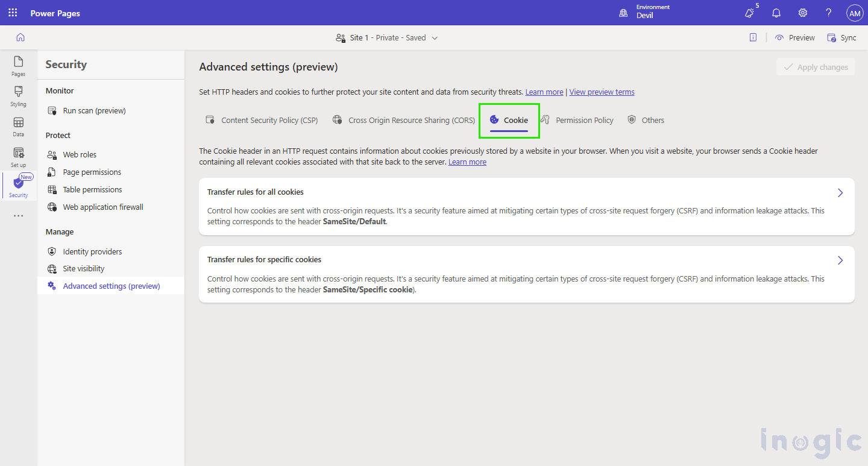Image resolution: width=868 pixels, height=466 pixels.
Task: Switch to the Permission Policy tab
Action: tap(577, 120)
